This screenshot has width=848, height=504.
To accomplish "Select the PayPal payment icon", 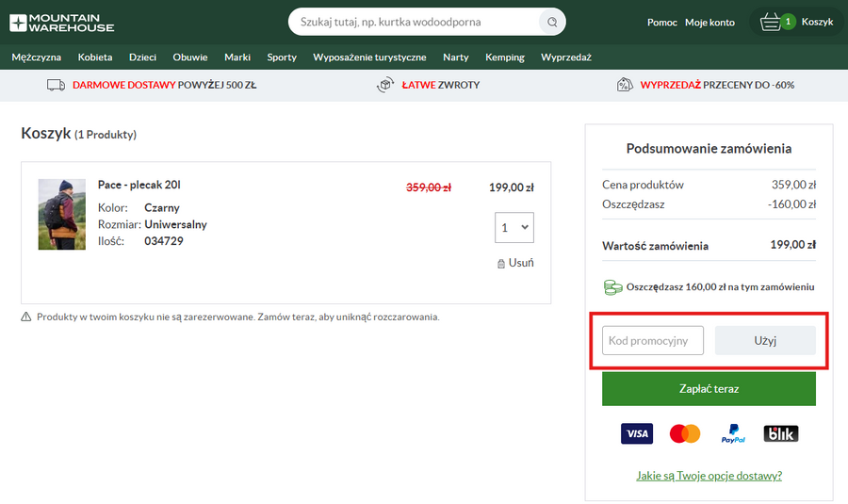I will (x=733, y=433).
